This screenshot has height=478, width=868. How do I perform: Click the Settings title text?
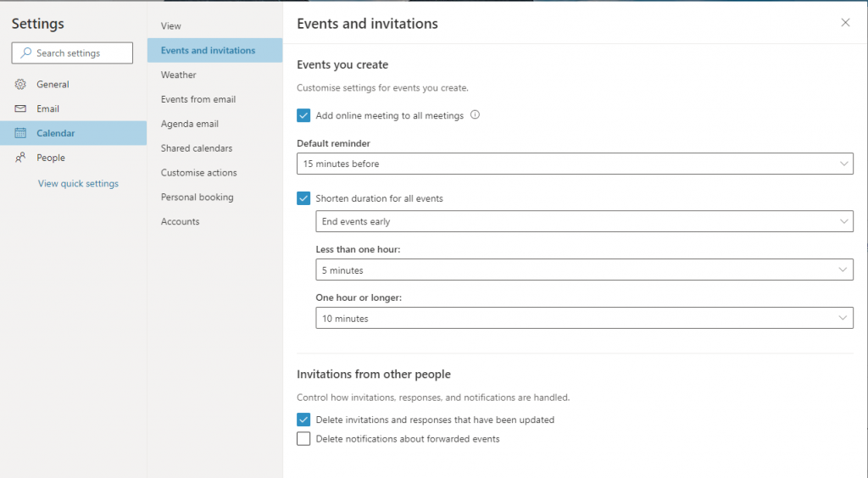pos(37,23)
